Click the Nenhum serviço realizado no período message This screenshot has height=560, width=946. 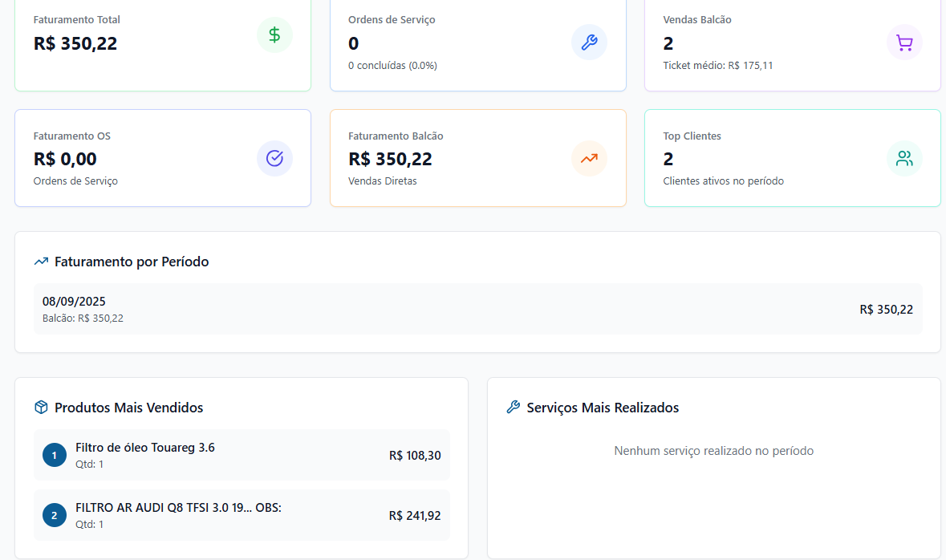pos(713,451)
